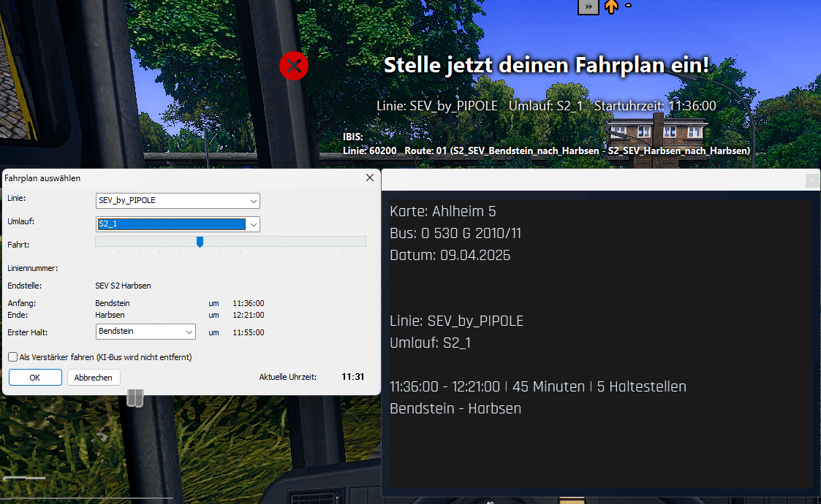Viewport: 821px width, 504px height.
Task: Open the Erster Halt Bendstein dropdown
Action: 189,332
